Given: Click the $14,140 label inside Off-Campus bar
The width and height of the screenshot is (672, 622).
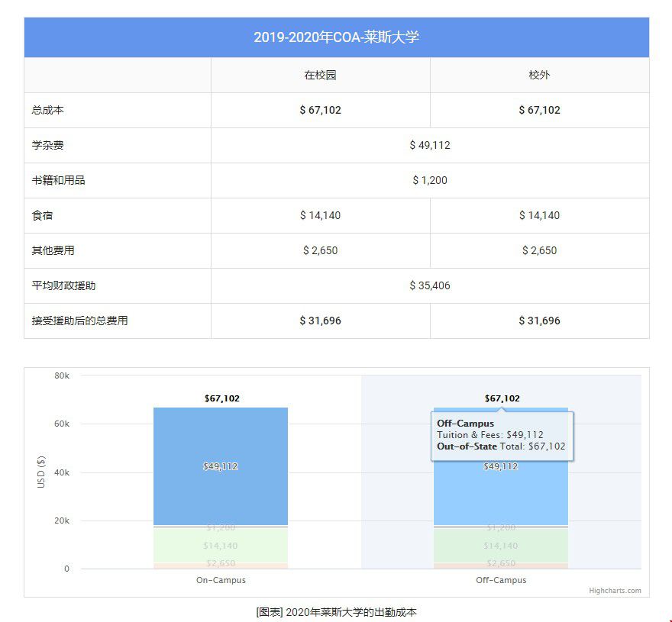Looking at the screenshot, I should tap(501, 546).
